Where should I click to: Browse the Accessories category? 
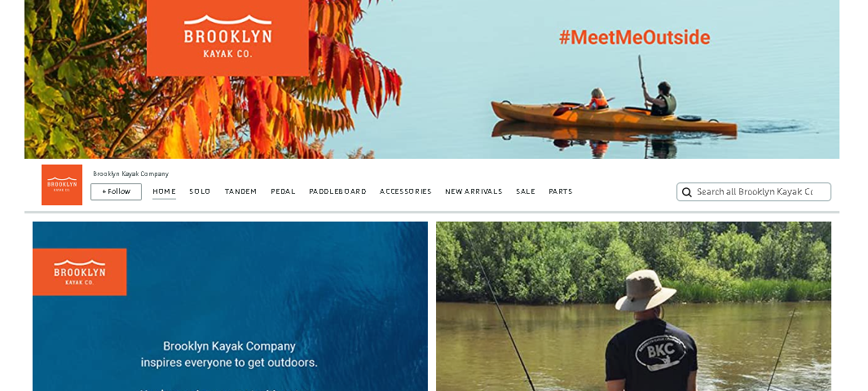[x=406, y=191]
